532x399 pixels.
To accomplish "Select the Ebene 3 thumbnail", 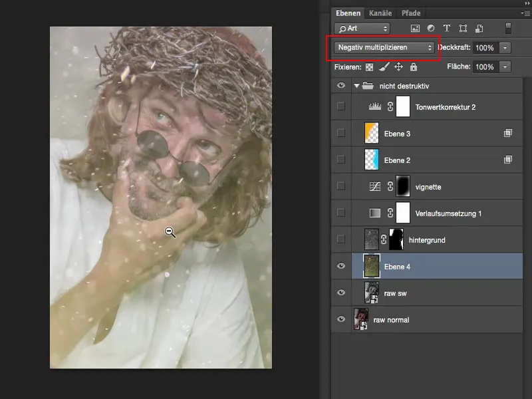I will [372, 133].
